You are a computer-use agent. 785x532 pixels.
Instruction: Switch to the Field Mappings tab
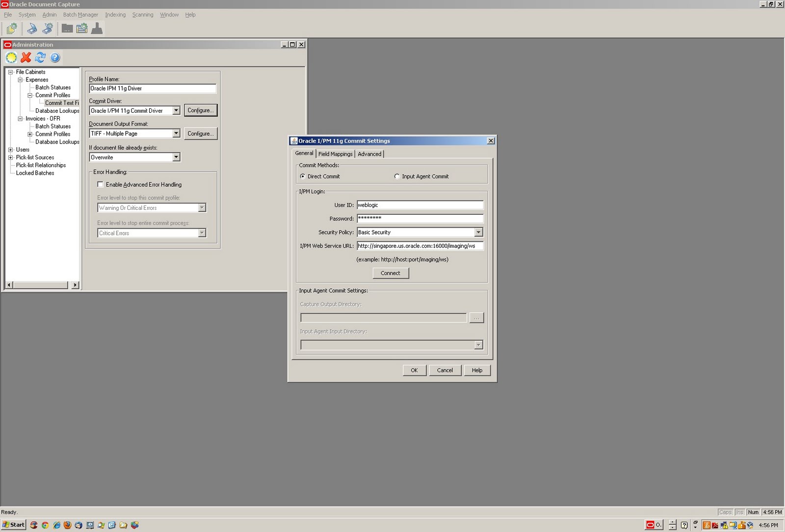coord(335,153)
